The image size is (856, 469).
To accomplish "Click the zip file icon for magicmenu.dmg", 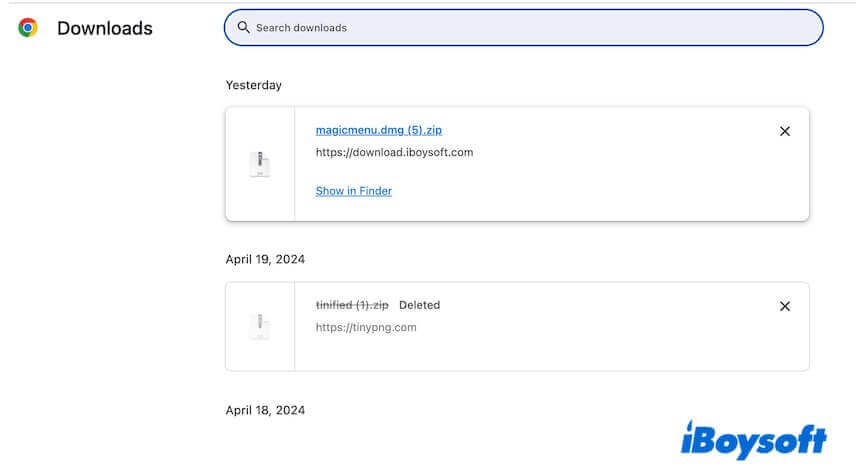I will pos(260,164).
